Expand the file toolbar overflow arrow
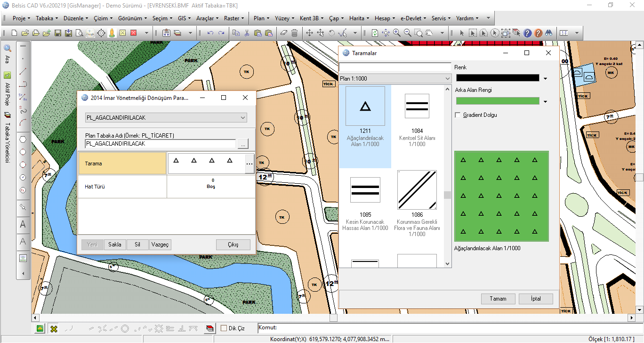This screenshot has width=644, height=343. [147, 33]
